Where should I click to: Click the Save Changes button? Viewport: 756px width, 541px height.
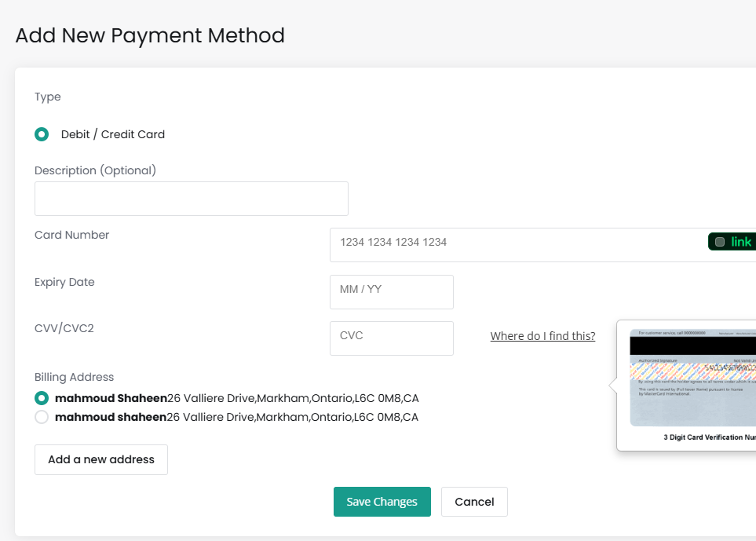(x=382, y=502)
